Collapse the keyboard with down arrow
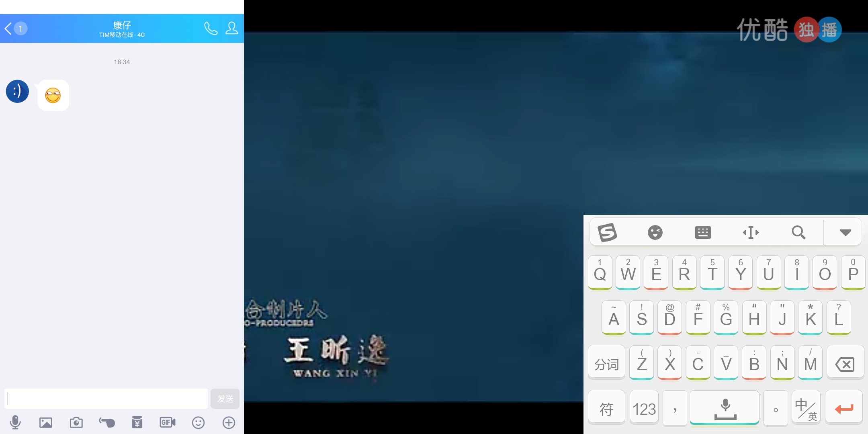Image resolution: width=868 pixels, height=434 pixels. [845, 232]
